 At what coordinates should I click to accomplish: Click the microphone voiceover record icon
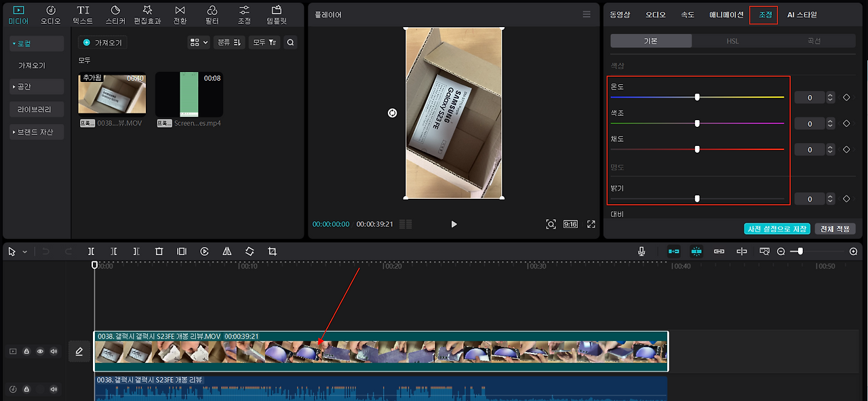tap(641, 251)
